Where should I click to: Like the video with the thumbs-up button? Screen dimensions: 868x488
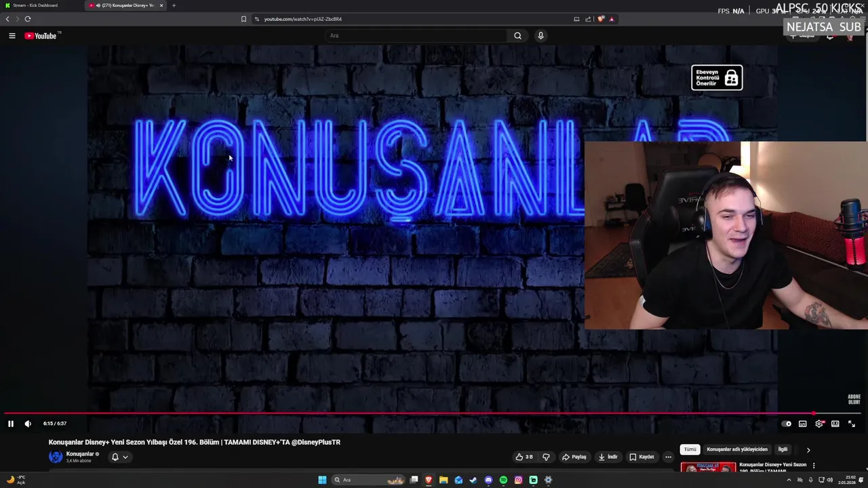tap(524, 457)
